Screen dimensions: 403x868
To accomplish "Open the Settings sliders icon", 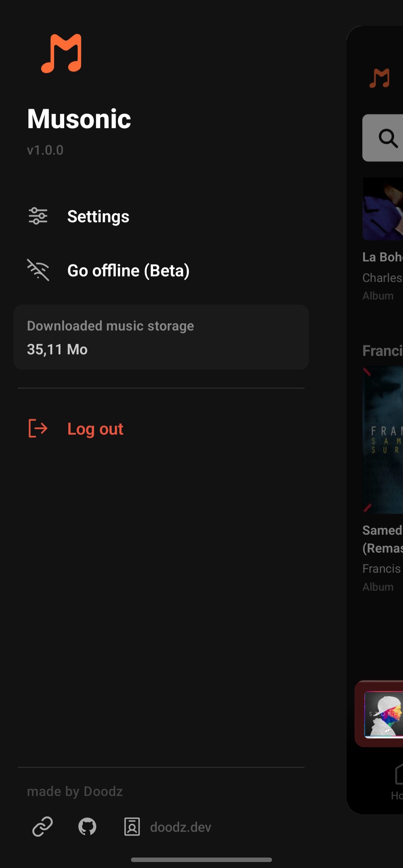I will pyautogui.click(x=38, y=216).
